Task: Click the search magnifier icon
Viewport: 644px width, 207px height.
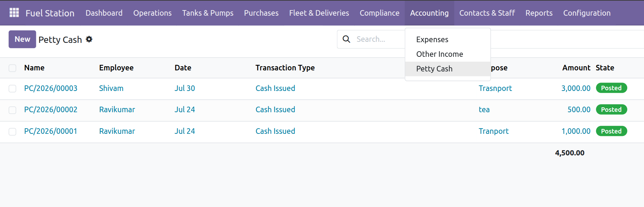Action: click(346, 39)
